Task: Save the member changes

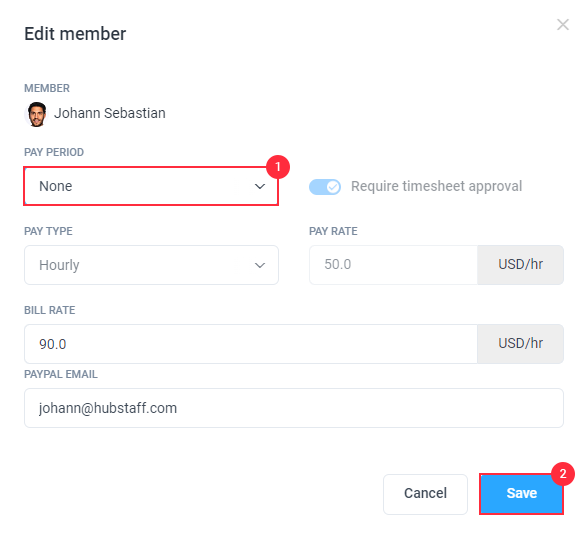Action: pyautogui.click(x=521, y=494)
